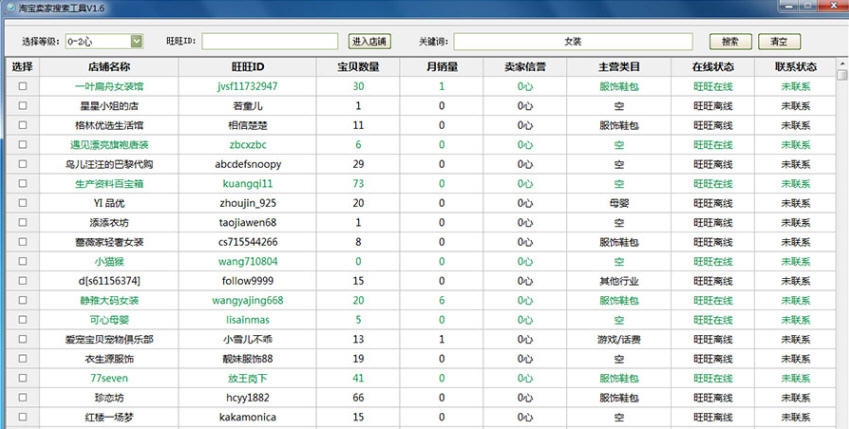This screenshot has height=429, width=849.
Task: Click ID cell 相信楚楚
Action: [248, 125]
